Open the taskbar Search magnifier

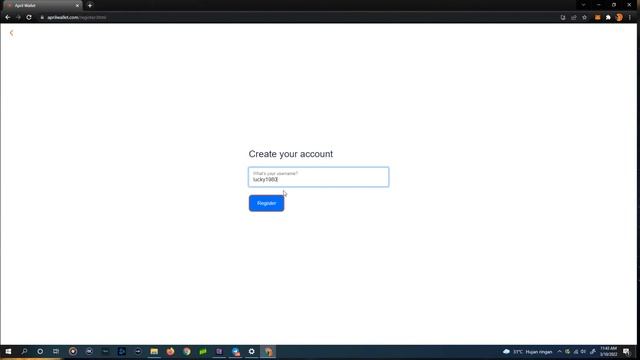point(24,351)
